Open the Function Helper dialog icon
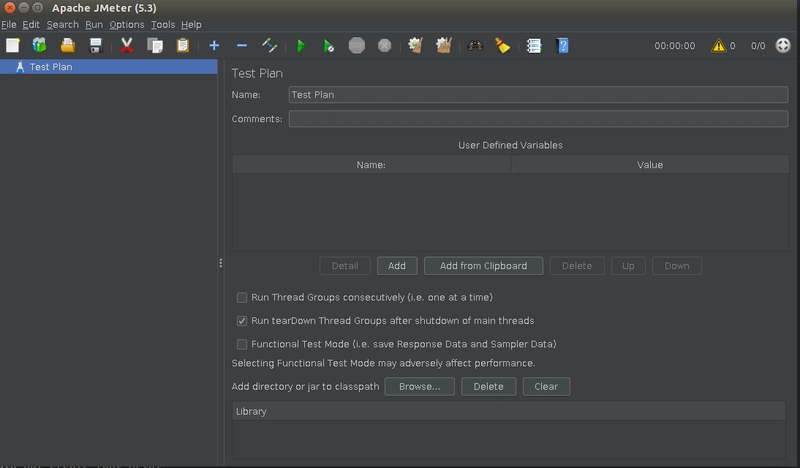The image size is (800, 468). [x=534, y=46]
